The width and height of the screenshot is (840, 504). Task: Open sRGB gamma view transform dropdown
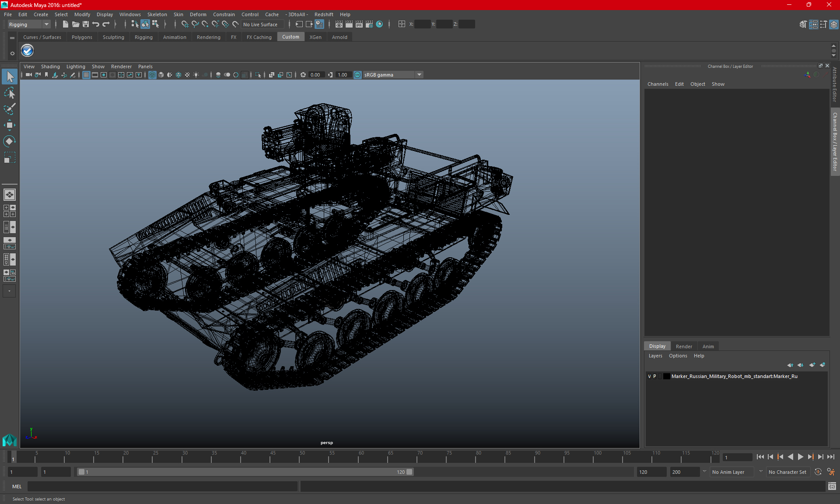tap(393, 75)
